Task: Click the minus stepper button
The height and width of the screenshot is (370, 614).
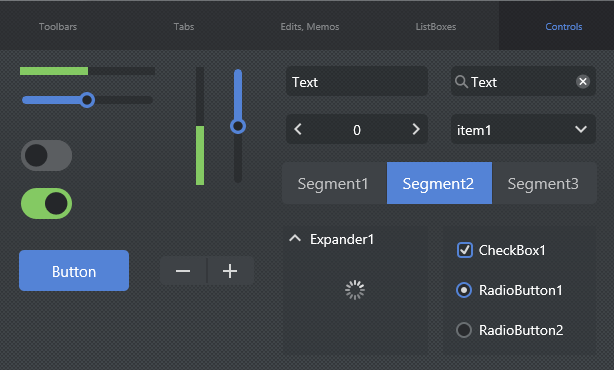Action: (x=183, y=271)
